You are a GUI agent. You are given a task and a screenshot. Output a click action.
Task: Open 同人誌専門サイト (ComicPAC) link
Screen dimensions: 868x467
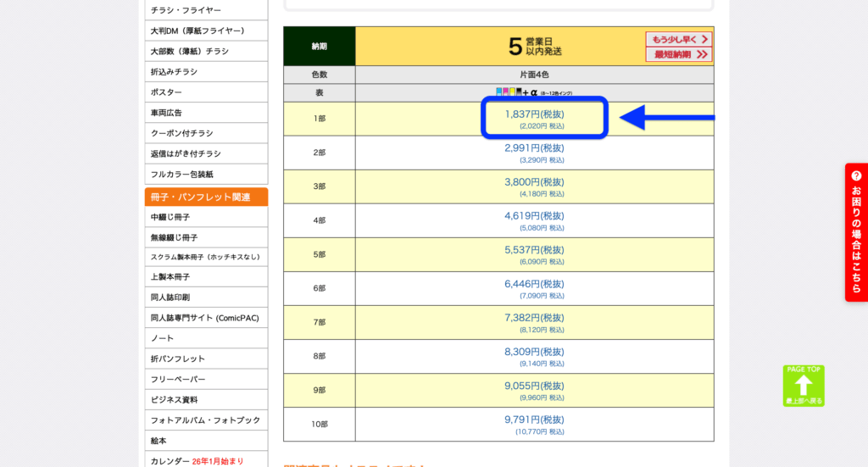[x=206, y=318]
